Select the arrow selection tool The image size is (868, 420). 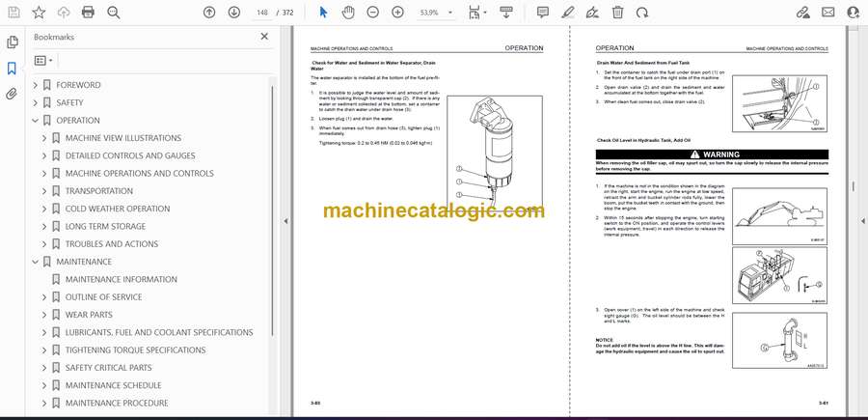point(324,13)
